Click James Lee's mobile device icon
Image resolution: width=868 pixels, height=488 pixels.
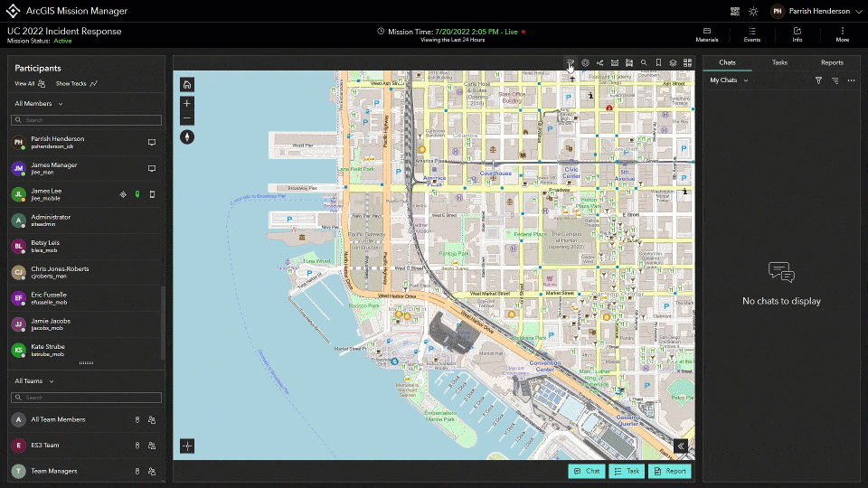(152, 194)
